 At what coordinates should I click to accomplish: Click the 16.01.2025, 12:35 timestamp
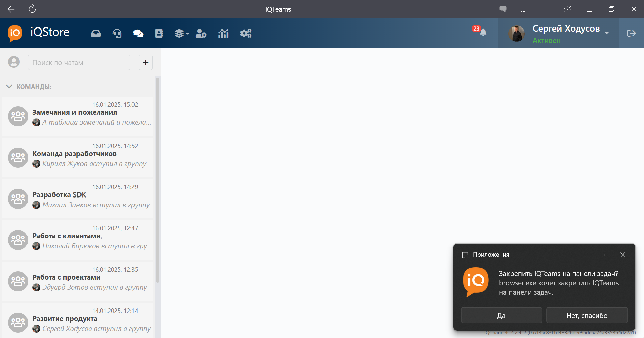115,270
